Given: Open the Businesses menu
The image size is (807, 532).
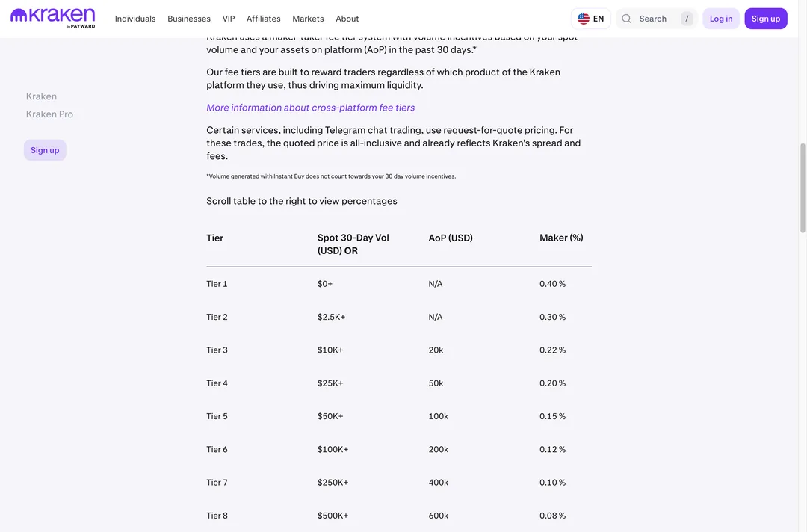Looking at the screenshot, I should (x=189, y=19).
